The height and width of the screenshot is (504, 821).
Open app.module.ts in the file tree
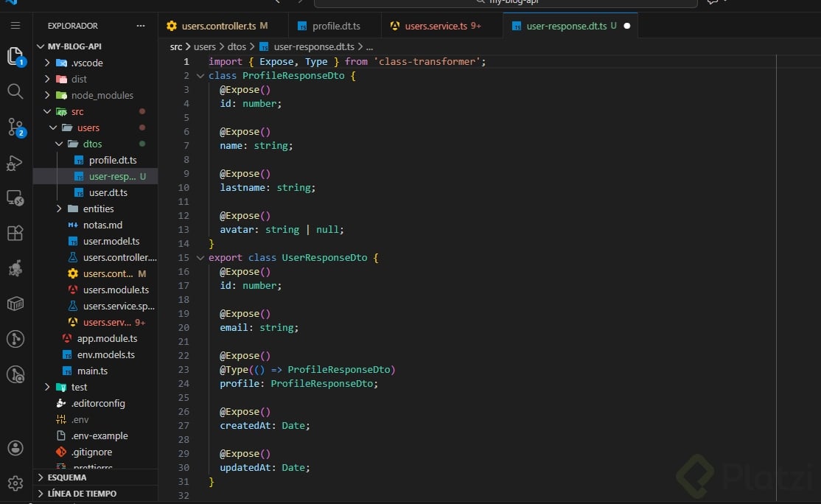(95, 339)
